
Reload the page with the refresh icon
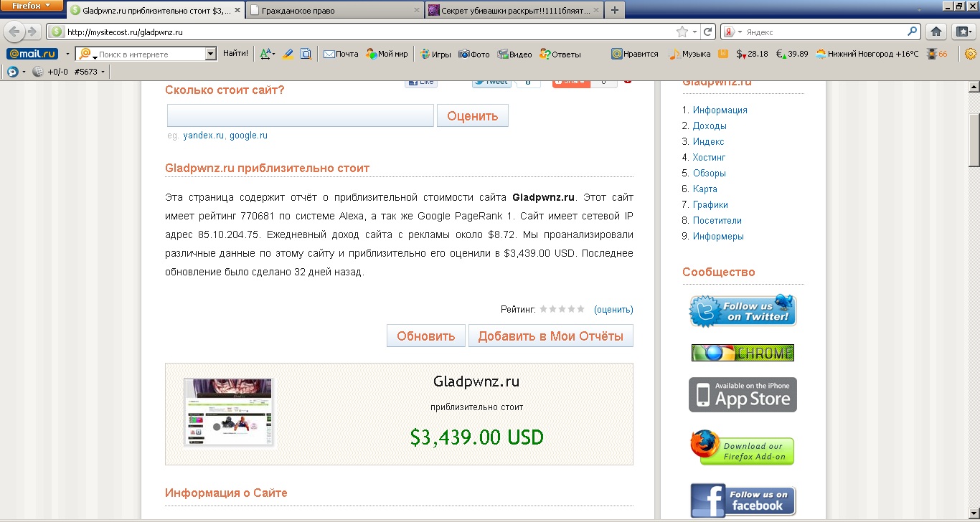pyautogui.click(x=708, y=32)
